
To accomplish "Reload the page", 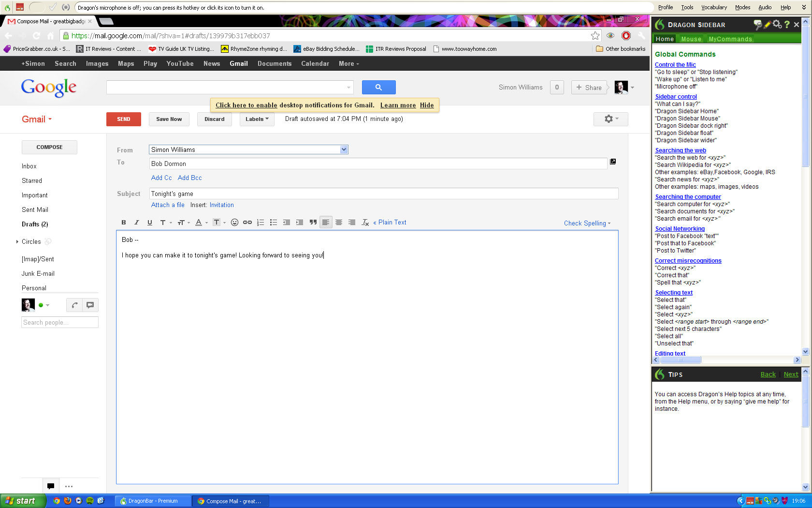I will point(36,35).
